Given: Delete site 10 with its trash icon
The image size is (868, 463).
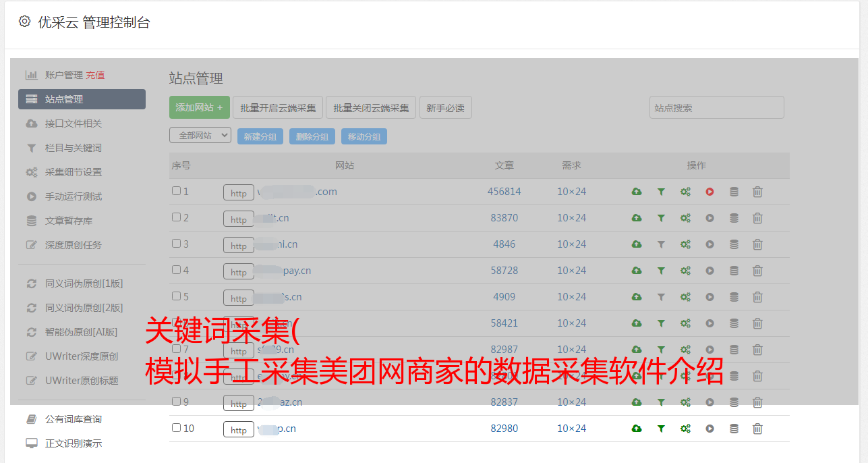Looking at the screenshot, I should [x=757, y=429].
